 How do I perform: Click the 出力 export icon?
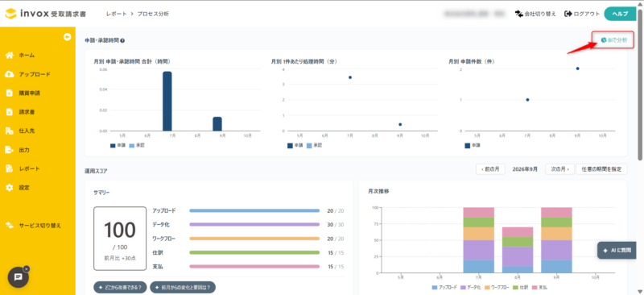click(10, 150)
